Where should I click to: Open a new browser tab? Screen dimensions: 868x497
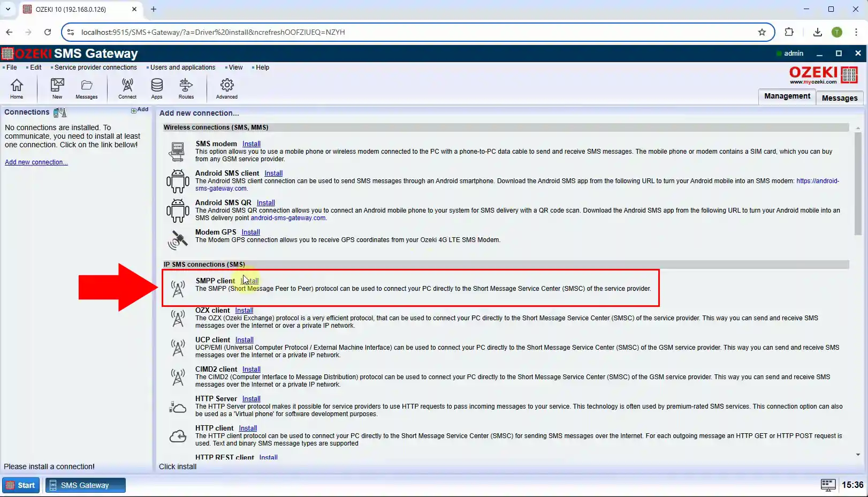click(x=154, y=9)
